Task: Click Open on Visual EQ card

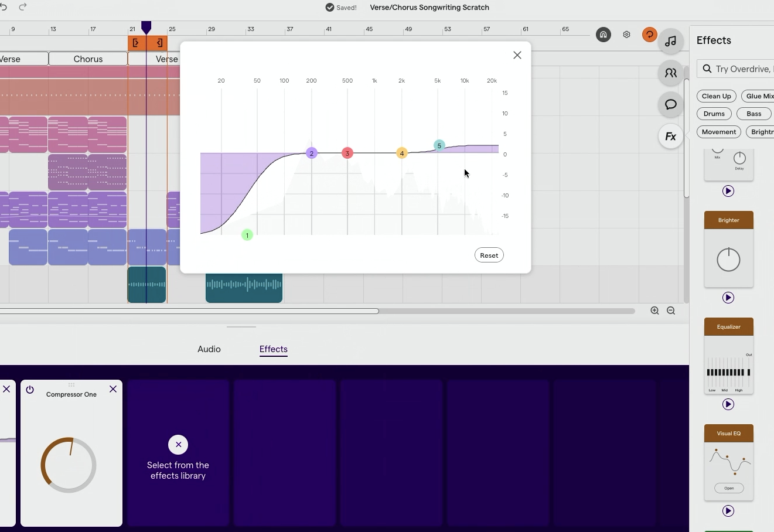Action: [x=729, y=488]
